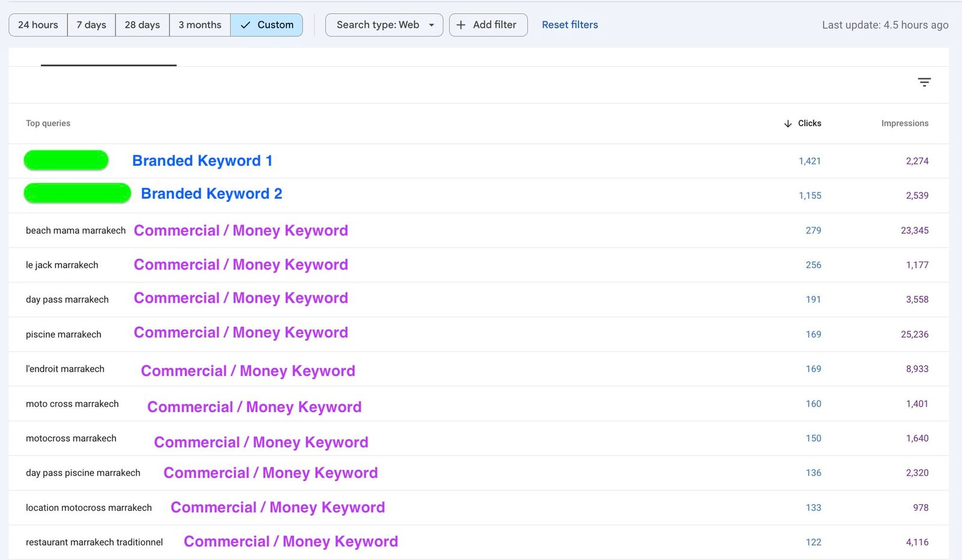Screen dimensions: 962x560
Task: Open the beach mama marrakech query
Action: 76,230
